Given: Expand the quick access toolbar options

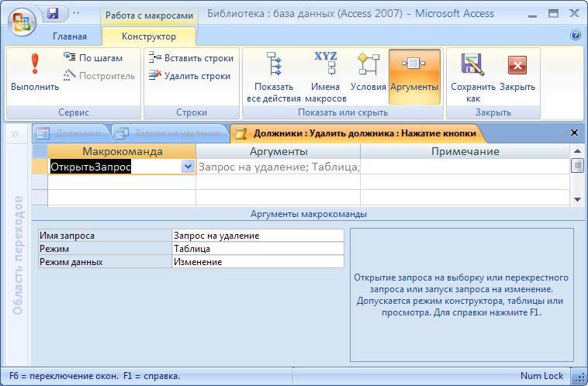Looking at the screenshot, I should (x=76, y=13).
